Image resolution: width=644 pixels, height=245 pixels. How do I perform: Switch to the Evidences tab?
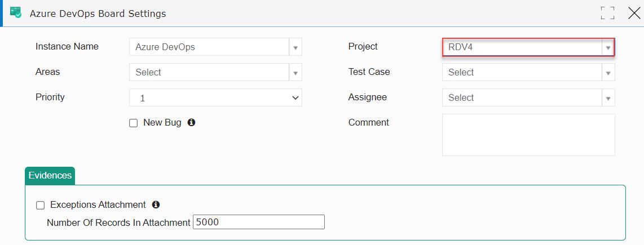pos(50,176)
